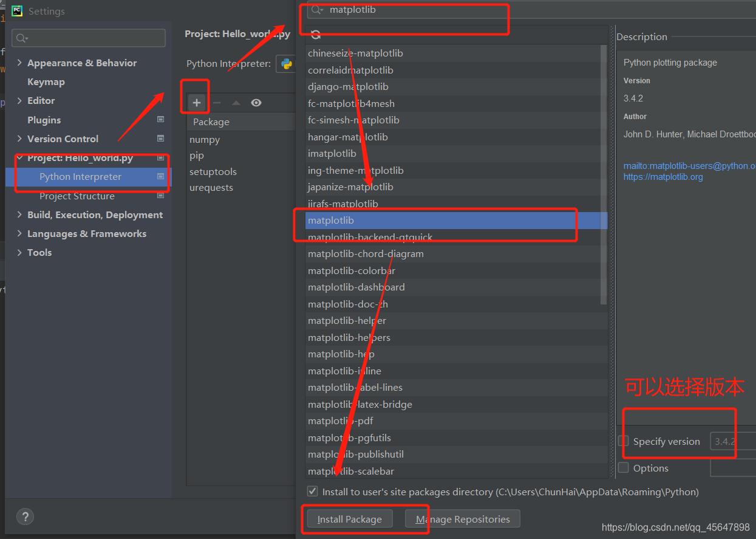The image size is (756, 539).
Task: Click the package search field containing matplotlib
Action: (531, 10)
